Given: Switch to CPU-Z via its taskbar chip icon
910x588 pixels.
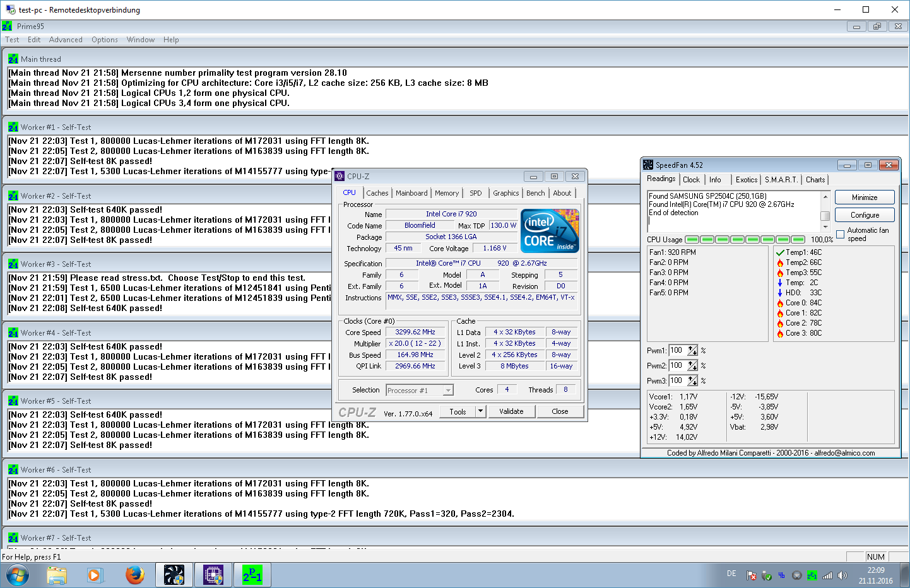Looking at the screenshot, I should click(213, 575).
